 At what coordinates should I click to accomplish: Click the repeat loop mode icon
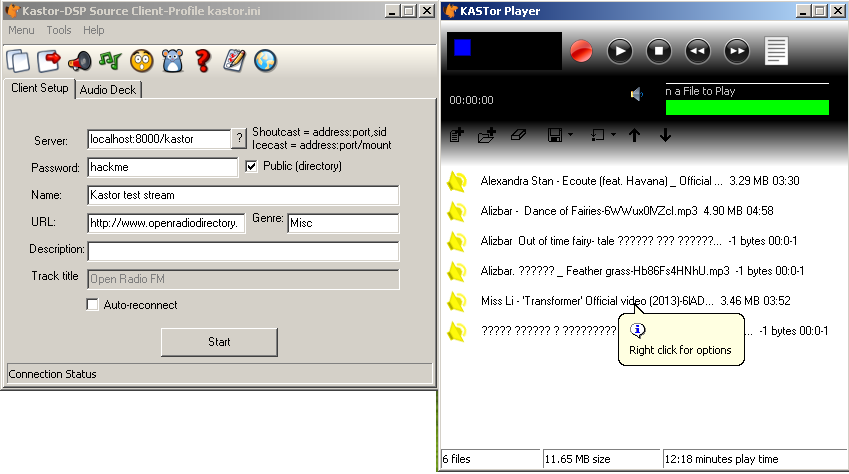[598, 135]
